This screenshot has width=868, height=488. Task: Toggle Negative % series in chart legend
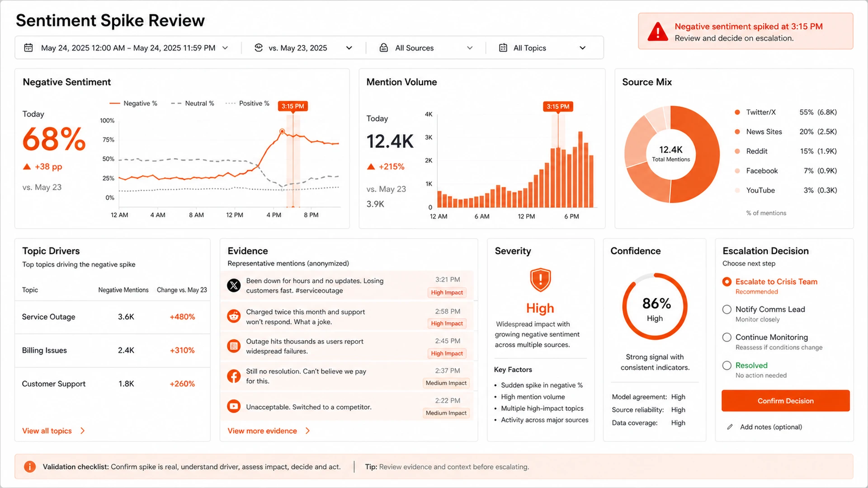pos(133,103)
